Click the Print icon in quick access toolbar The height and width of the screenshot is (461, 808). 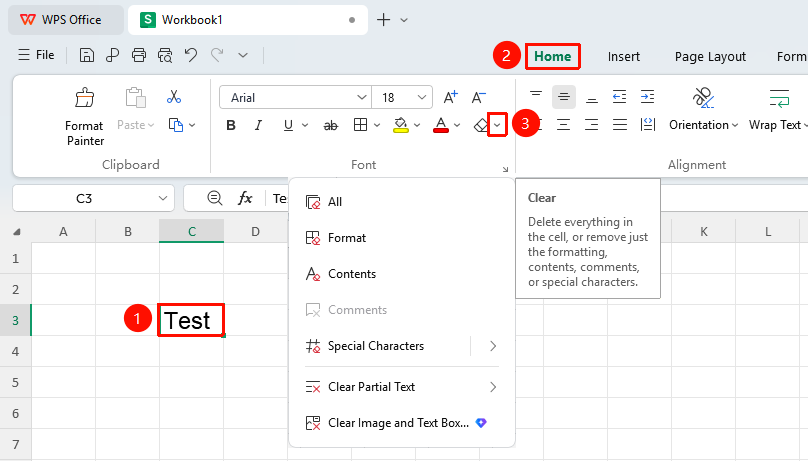(x=139, y=55)
